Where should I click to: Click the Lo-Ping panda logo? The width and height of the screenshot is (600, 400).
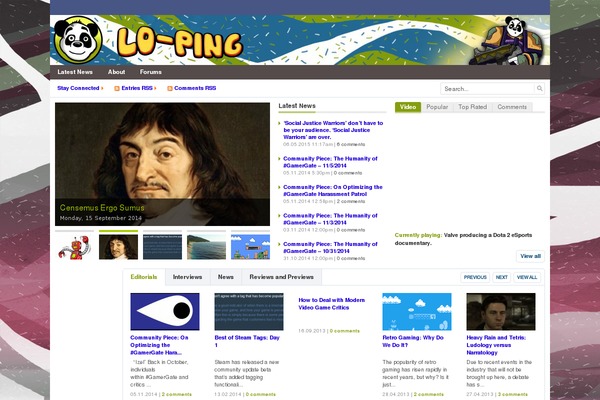pyautogui.click(x=78, y=40)
